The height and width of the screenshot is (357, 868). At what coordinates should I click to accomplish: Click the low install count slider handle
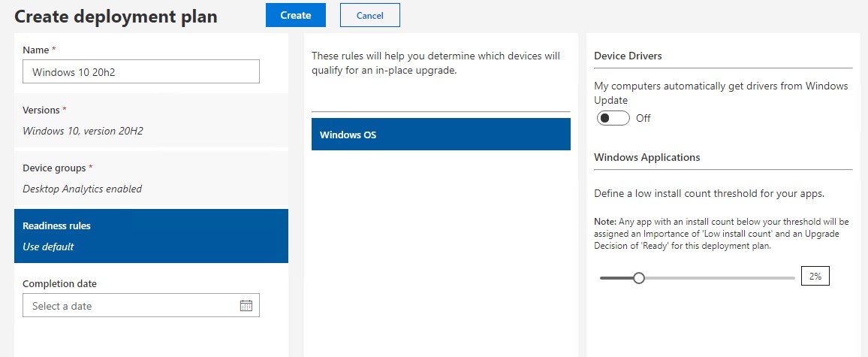click(x=639, y=278)
